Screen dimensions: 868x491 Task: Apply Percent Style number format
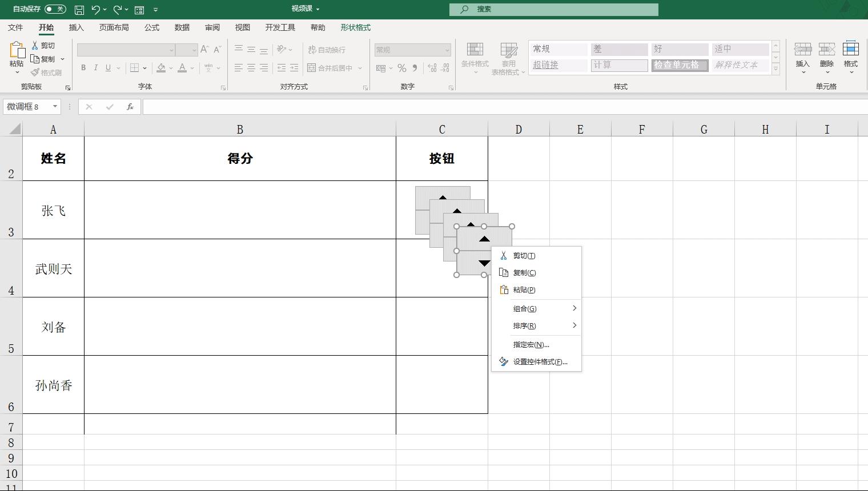point(400,68)
